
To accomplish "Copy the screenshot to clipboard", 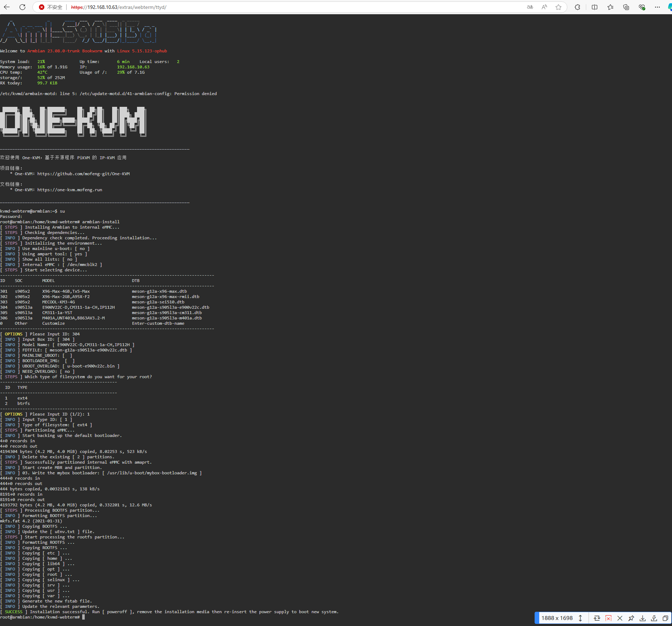I will 665,618.
